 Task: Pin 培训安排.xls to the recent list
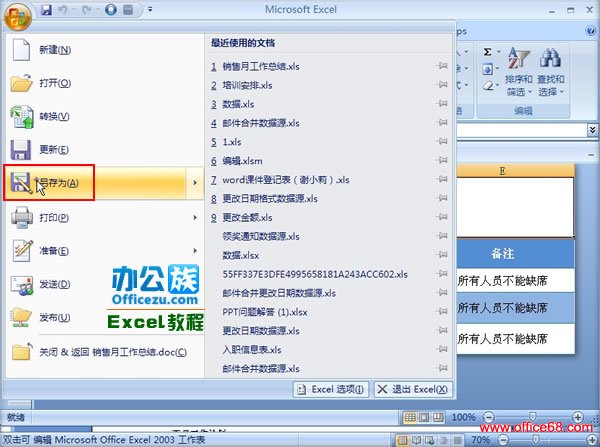(442, 85)
